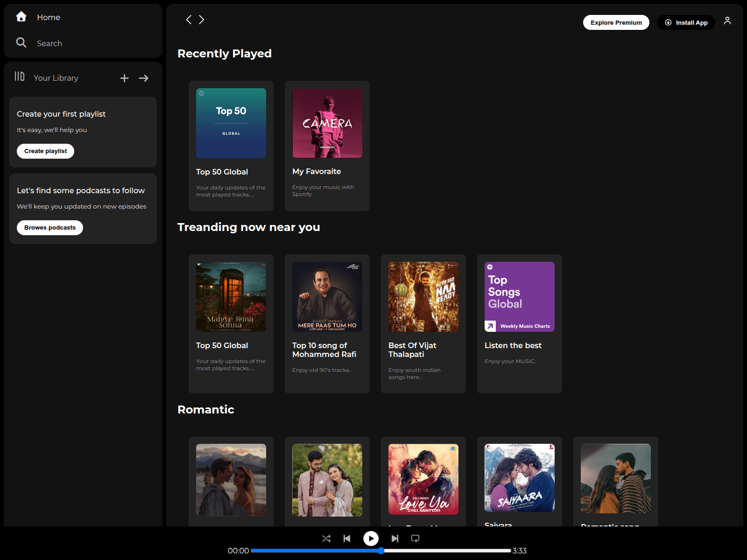The image size is (747, 560).
Task: Open the Search menu item
Action: tap(49, 43)
